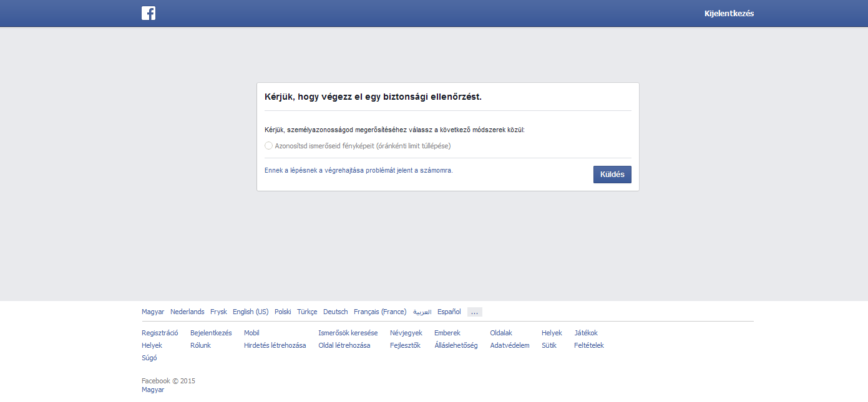
Task: Go to the Bejelentkezés login page
Action: coord(211,333)
